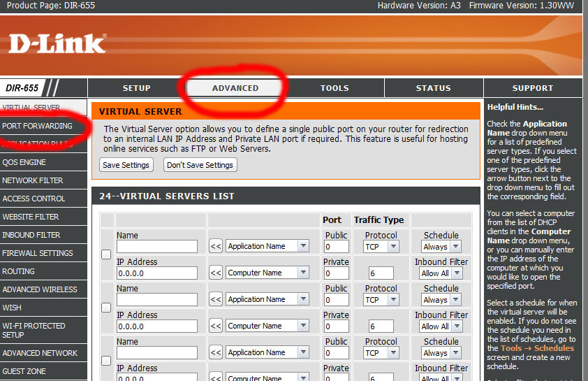Click the first row IP Address field
The height and width of the screenshot is (381, 588).
click(157, 273)
